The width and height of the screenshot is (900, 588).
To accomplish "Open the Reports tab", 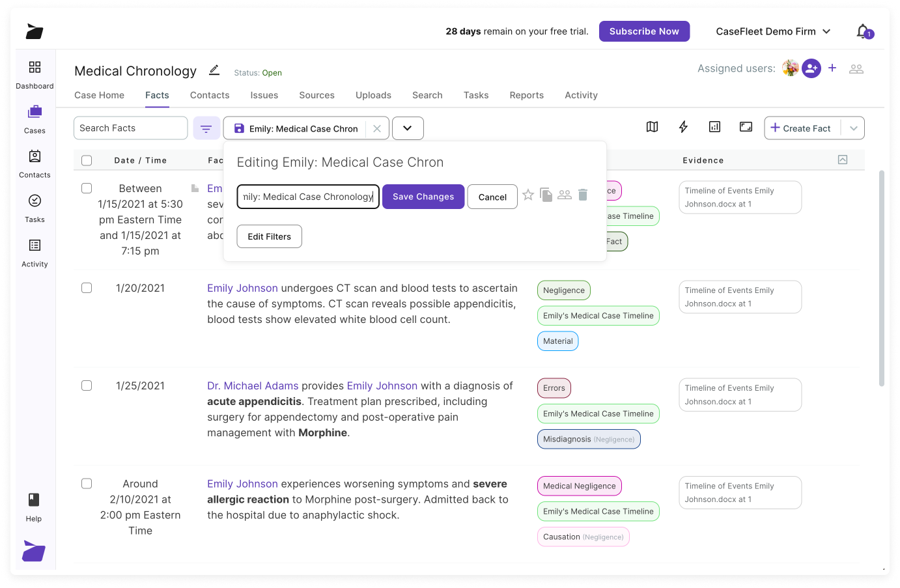I will (x=526, y=95).
